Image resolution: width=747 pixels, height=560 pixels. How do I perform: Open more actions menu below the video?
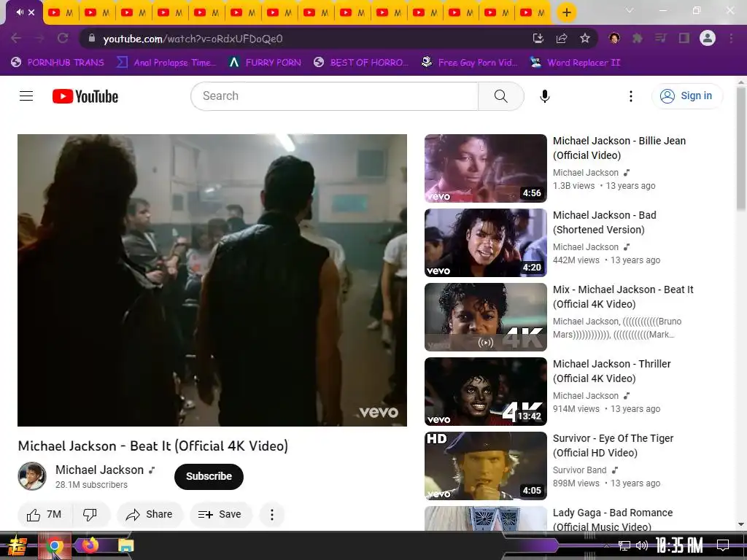pyautogui.click(x=272, y=514)
